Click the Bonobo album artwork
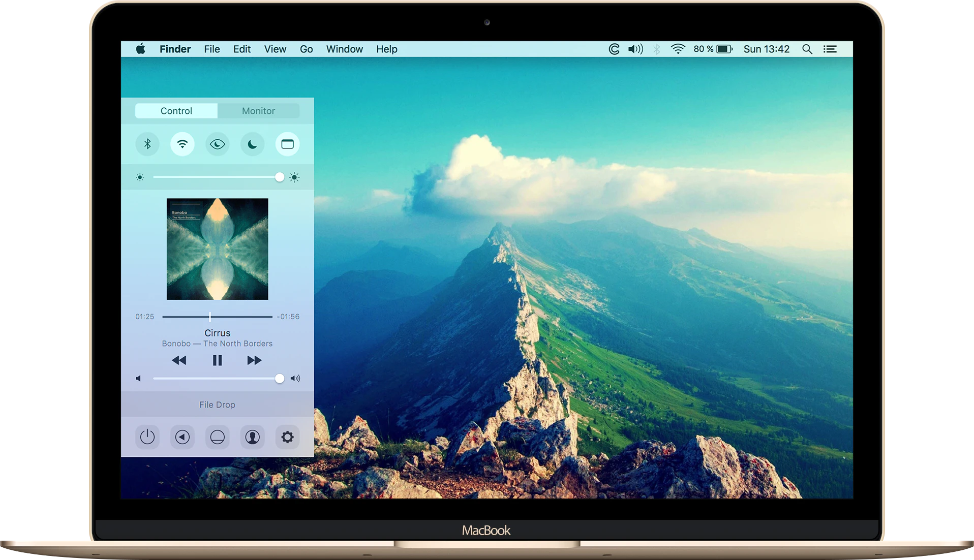The height and width of the screenshot is (560, 974). (x=218, y=249)
